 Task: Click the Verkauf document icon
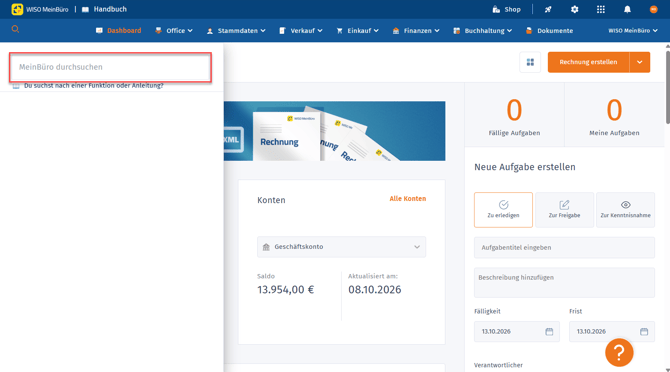coord(282,31)
